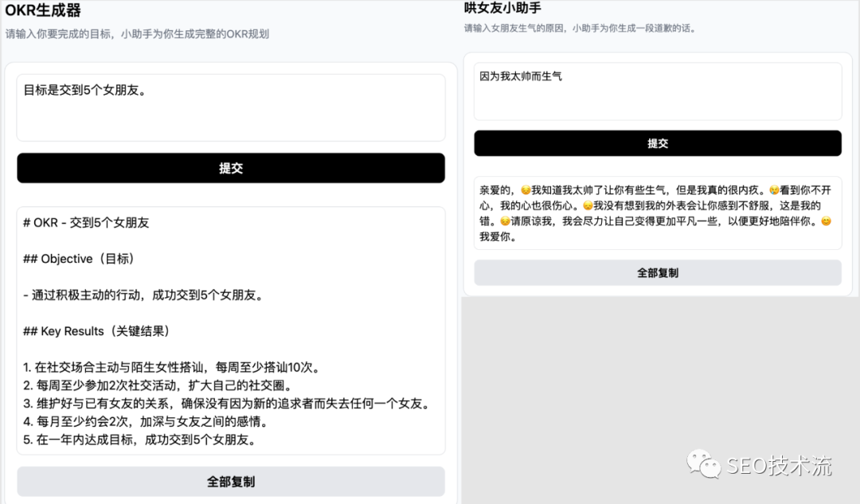
Task: Click the sad emoji after 亲爱的
Action: 525,190
